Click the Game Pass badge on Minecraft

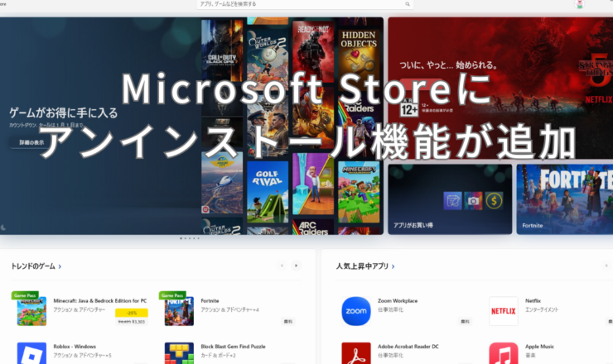pyautogui.click(x=25, y=295)
